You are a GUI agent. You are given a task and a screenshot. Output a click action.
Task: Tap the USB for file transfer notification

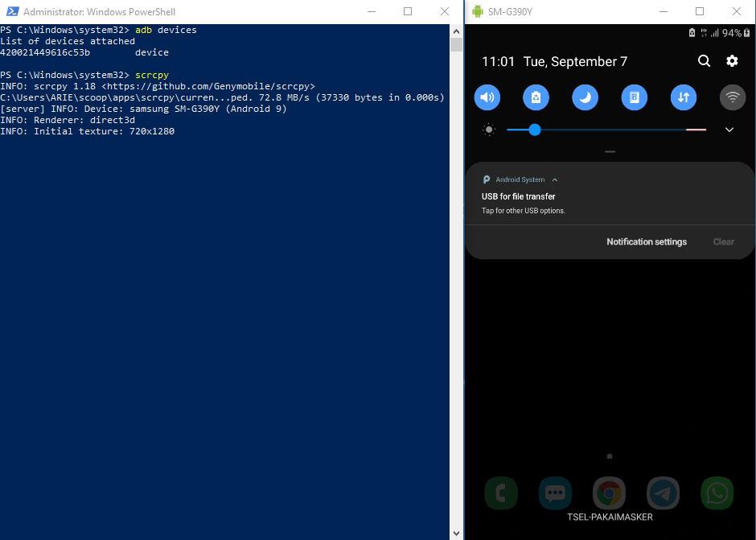click(x=610, y=193)
